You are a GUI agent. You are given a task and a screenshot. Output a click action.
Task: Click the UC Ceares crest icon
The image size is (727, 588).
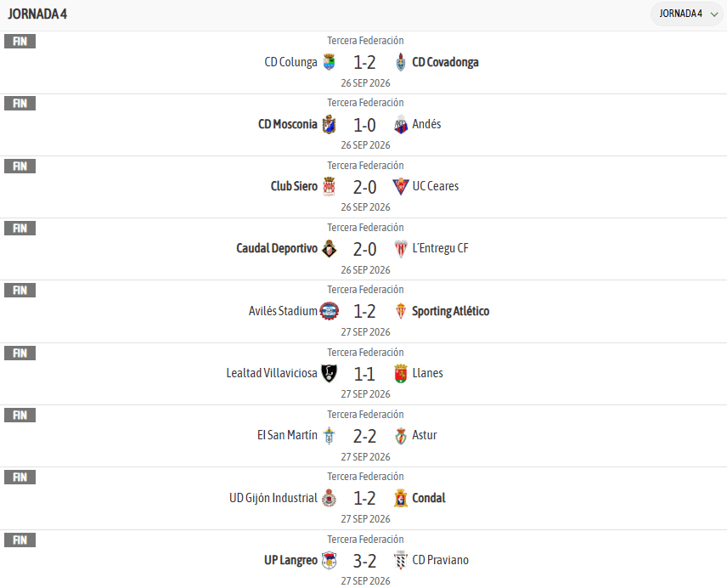point(401,186)
